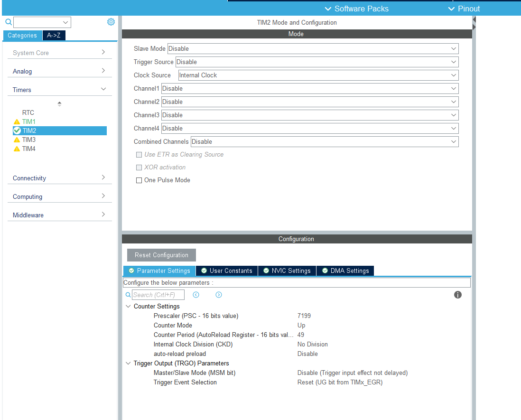Viewport: 521px width, 420px height.
Task: Open the Channel1 dropdown
Action: (310, 88)
